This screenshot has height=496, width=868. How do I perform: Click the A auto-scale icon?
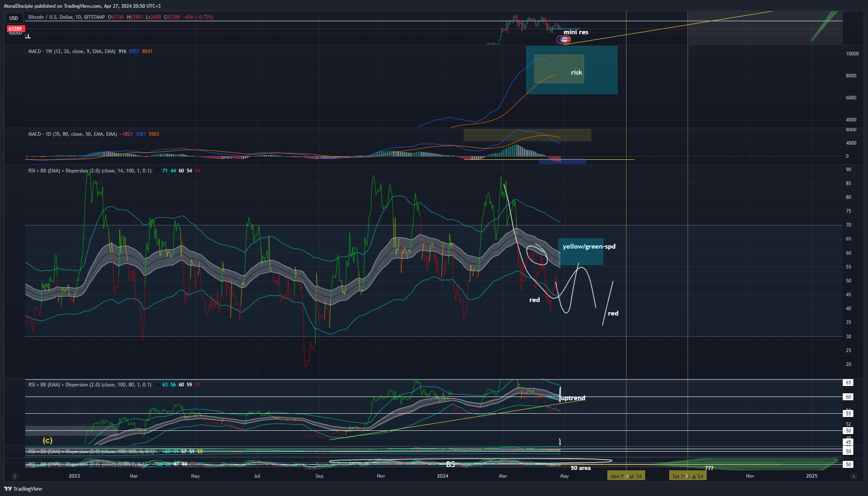click(x=854, y=476)
